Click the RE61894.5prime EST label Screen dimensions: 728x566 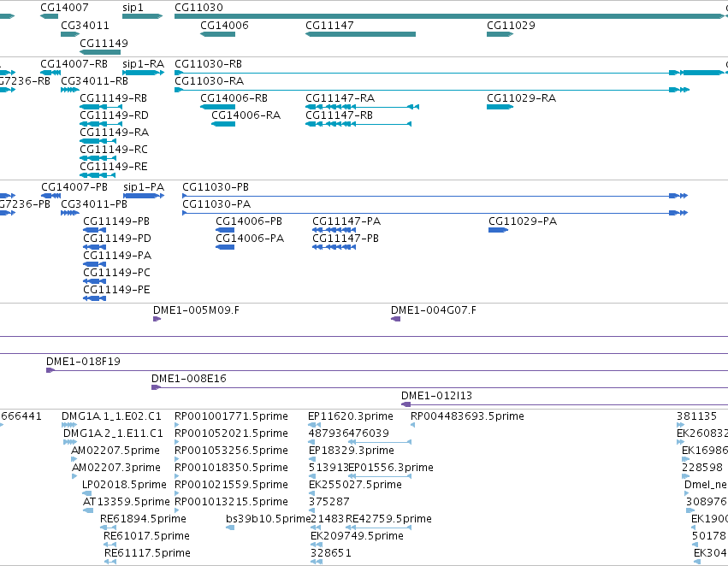click(143, 519)
